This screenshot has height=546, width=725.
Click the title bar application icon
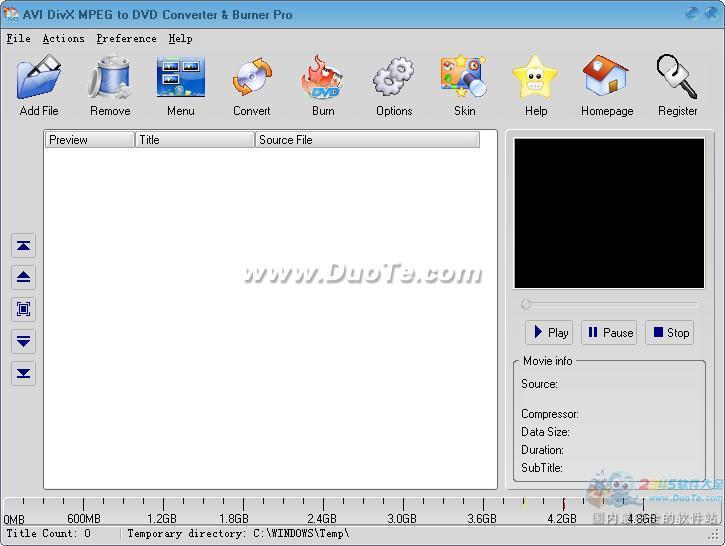(10, 14)
